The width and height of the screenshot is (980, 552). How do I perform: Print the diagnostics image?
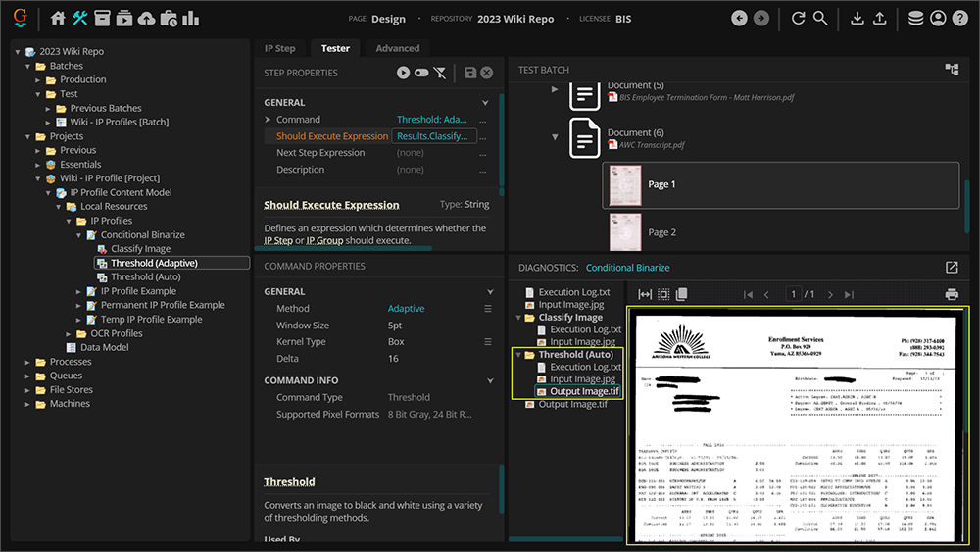951,294
